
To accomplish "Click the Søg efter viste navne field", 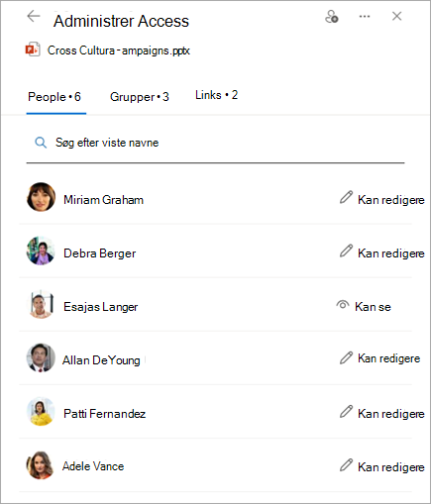I will [x=215, y=143].
